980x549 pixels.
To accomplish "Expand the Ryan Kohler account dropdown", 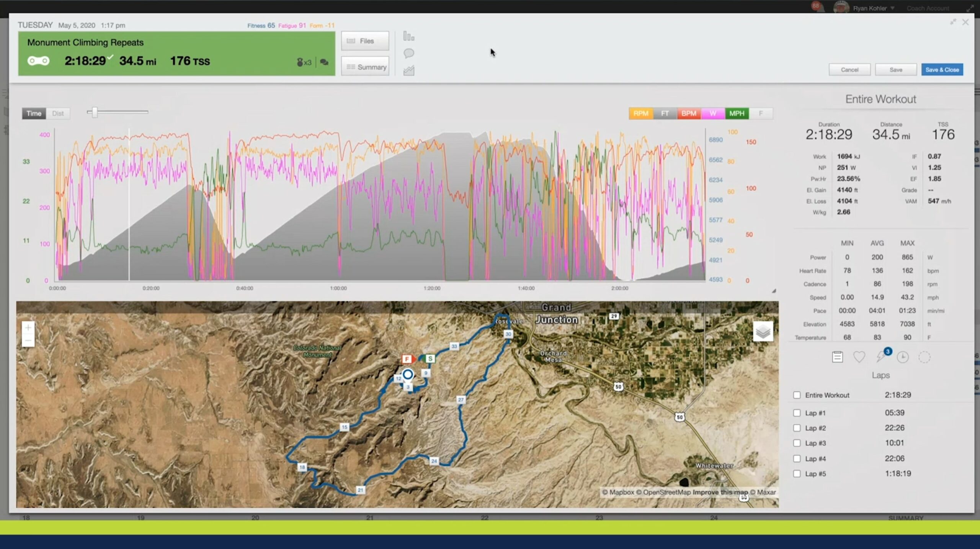I will coord(892,8).
